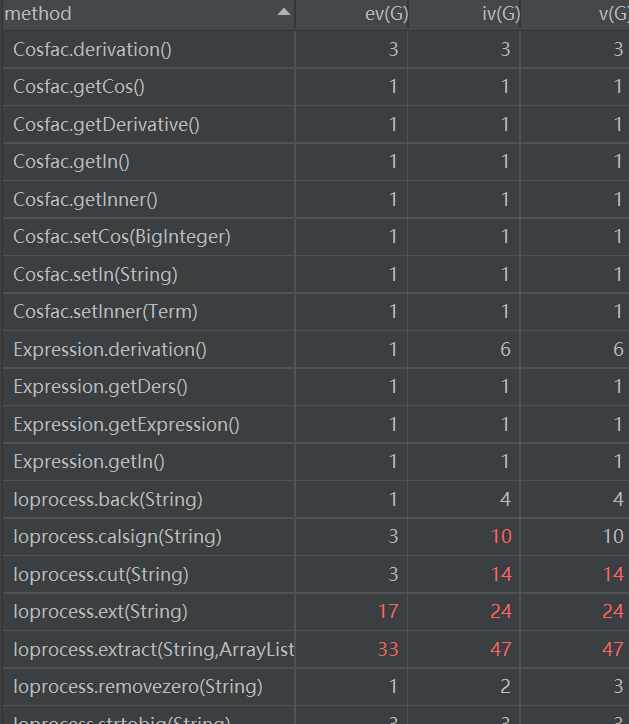The width and height of the screenshot is (629, 724).
Task: Select Cosfac.setInner(Term) row
Action: [105, 311]
